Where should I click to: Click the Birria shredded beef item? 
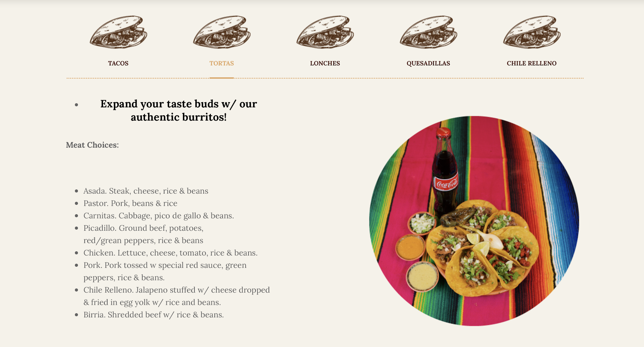(x=154, y=315)
